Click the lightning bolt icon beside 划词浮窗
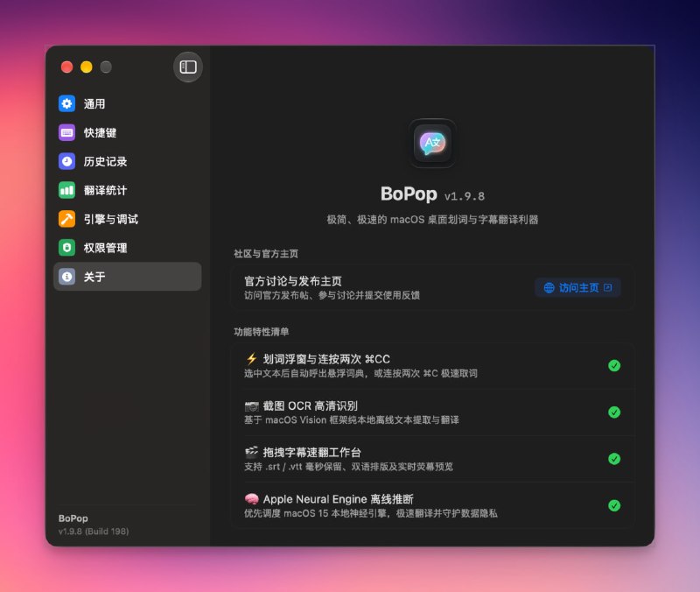 251,359
